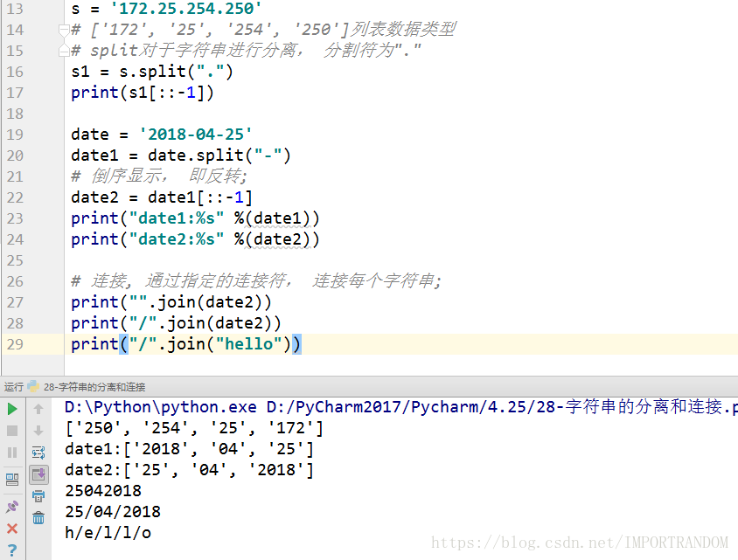
Task: Click the h/e/l/l/o output line
Action: (x=108, y=533)
